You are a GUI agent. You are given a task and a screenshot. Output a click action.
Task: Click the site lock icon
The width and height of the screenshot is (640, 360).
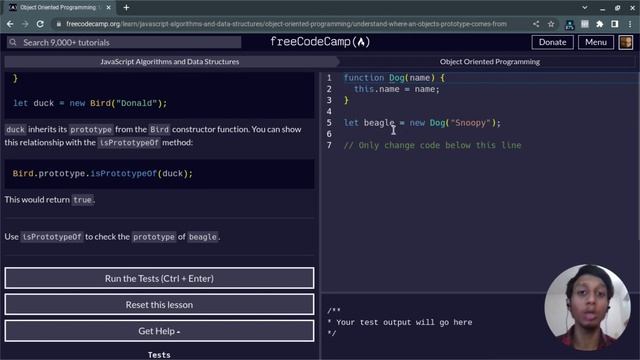[x=59, y=24]
